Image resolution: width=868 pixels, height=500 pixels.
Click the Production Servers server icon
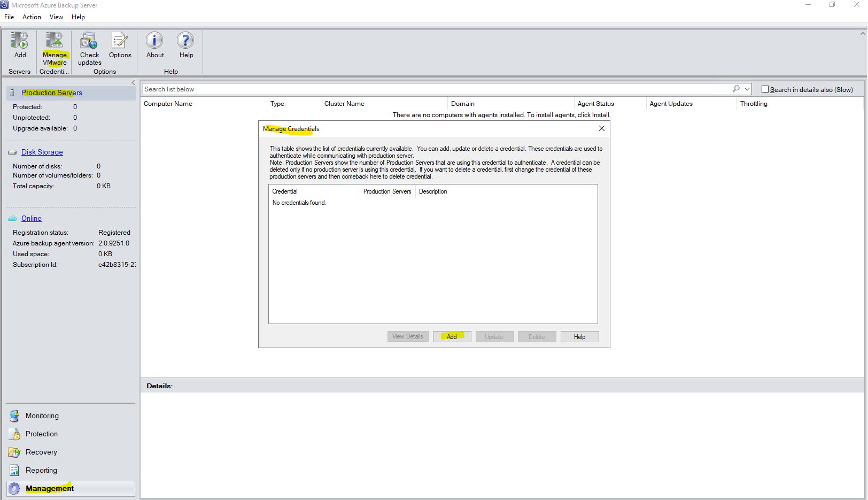pos(12,93)
